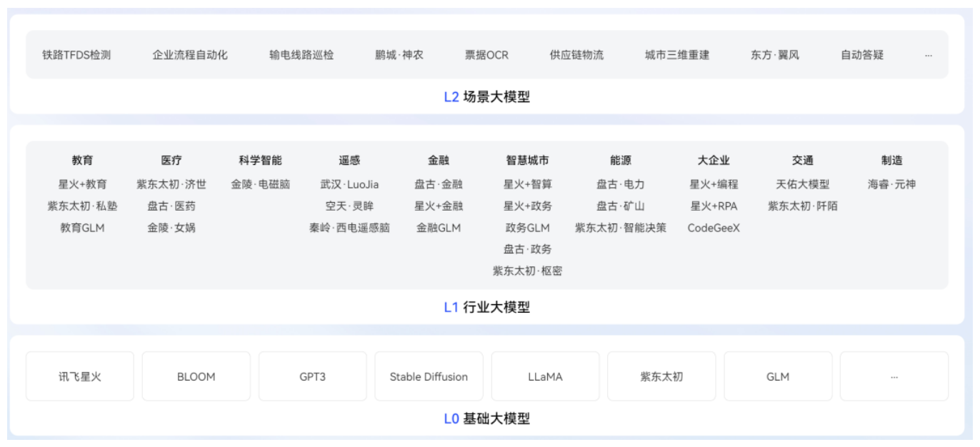Open 城市三维重建 scenario
Screen dimensions: 980x447
(677, 55)
